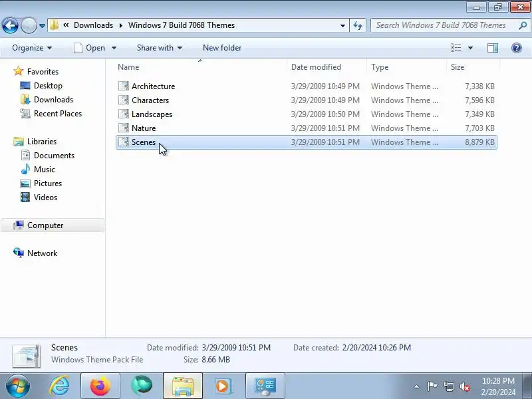The image size is (532, 399).
Task: Go back using the Back arrow button
Action: [10, 25]
